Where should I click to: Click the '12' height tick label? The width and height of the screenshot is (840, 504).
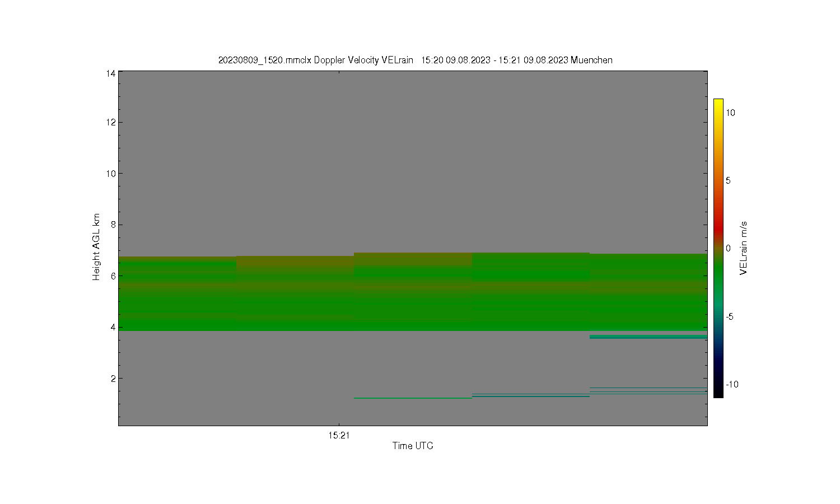(x=111, y=122)
